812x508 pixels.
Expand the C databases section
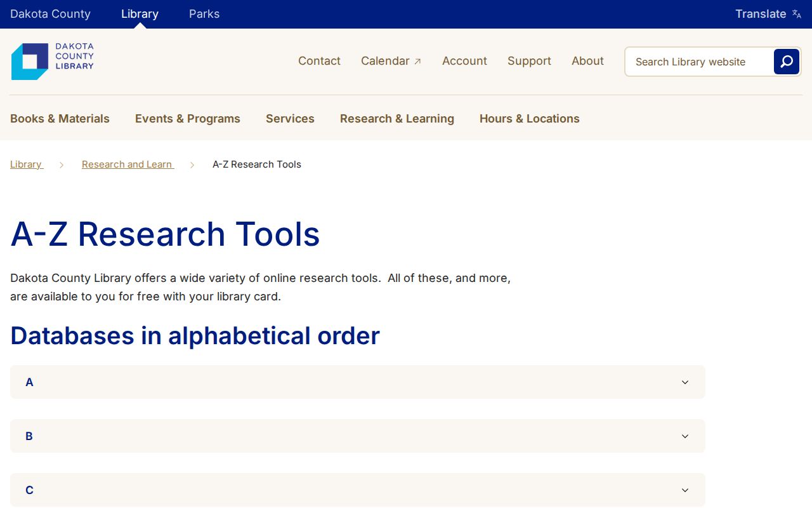click(x=358, y=490)
